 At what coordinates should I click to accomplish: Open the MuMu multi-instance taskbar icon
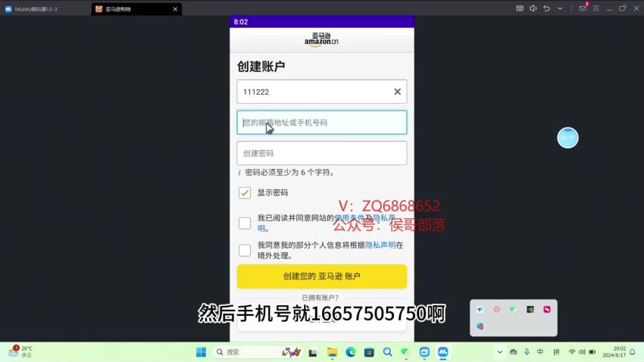pos(424,352)
